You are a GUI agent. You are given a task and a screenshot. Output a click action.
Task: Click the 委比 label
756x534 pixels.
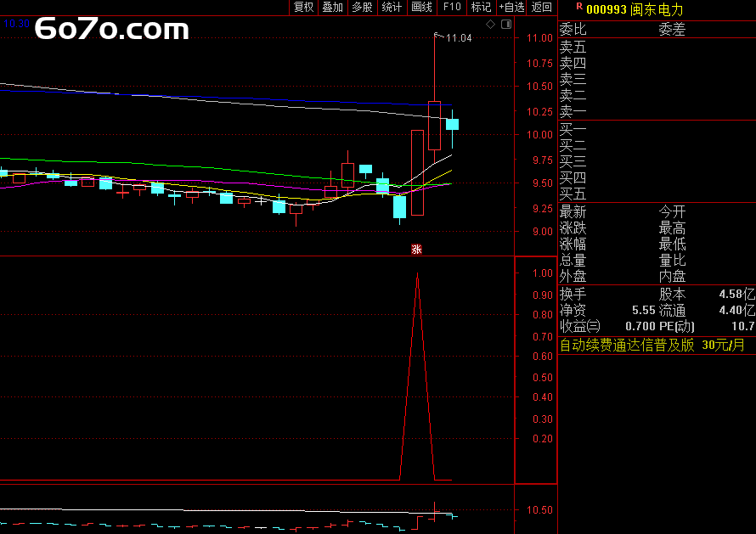point(573,30)
